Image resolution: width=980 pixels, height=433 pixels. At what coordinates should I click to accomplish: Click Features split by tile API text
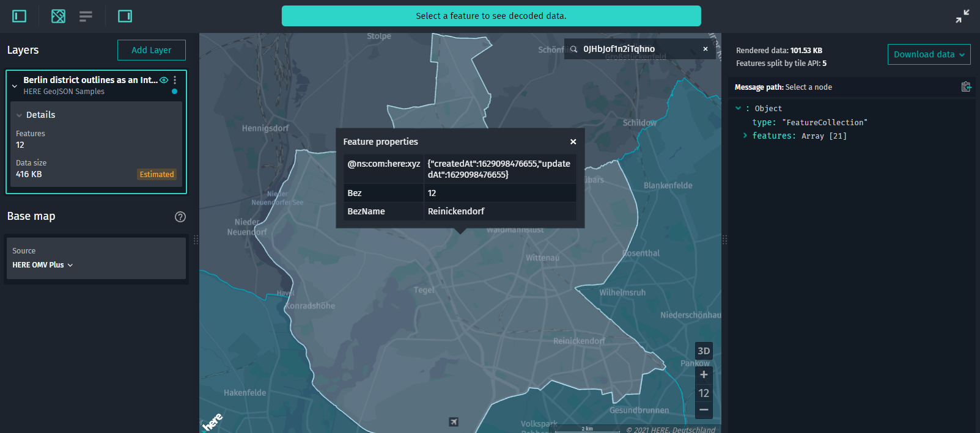pos(781,64)
